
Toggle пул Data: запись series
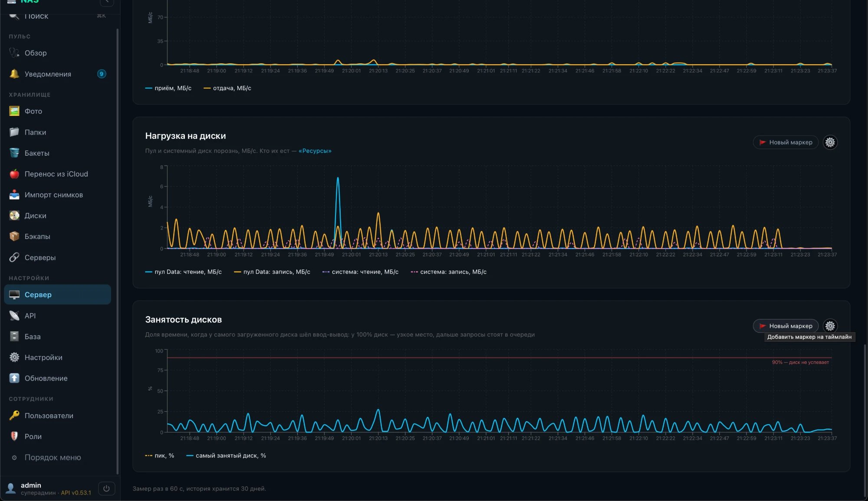272,272
